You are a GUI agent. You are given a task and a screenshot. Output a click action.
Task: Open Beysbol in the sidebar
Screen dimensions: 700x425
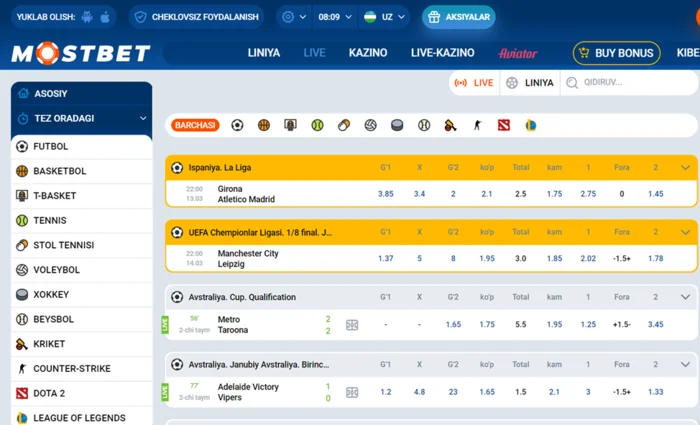coord(81,319)
